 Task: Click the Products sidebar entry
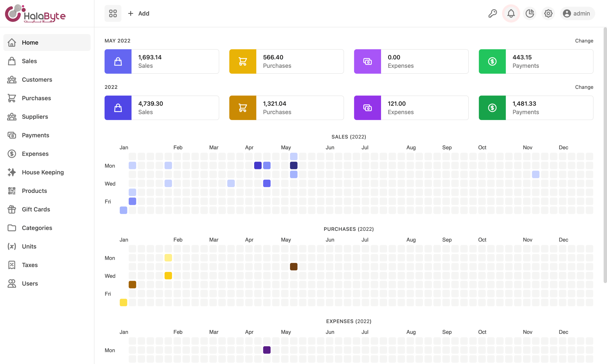[x=34, y=191]
